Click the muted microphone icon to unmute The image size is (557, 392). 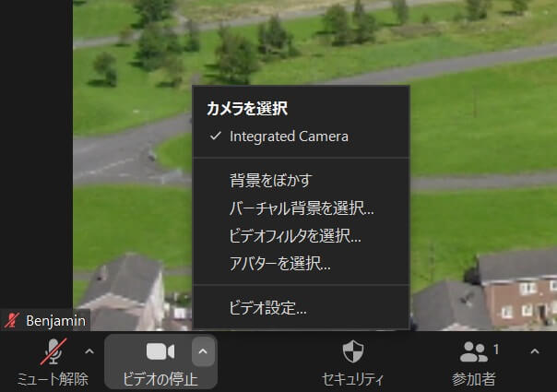click(53, 351)
